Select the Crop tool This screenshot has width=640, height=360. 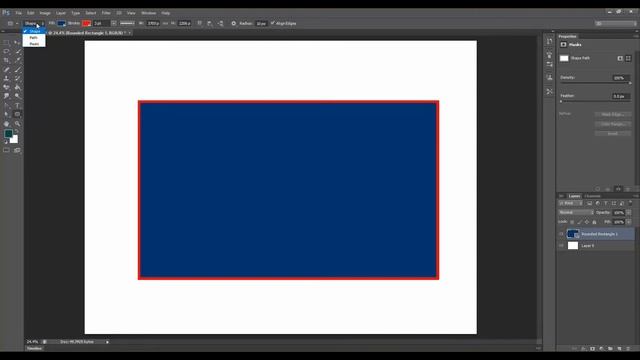6,60
